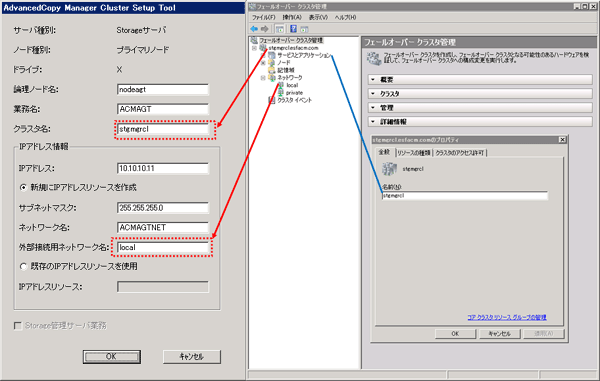The height and width of the screenshot is (381, 600).
Task: Click the private network icon
Action: pyautogui.click(x=281, y=93)
